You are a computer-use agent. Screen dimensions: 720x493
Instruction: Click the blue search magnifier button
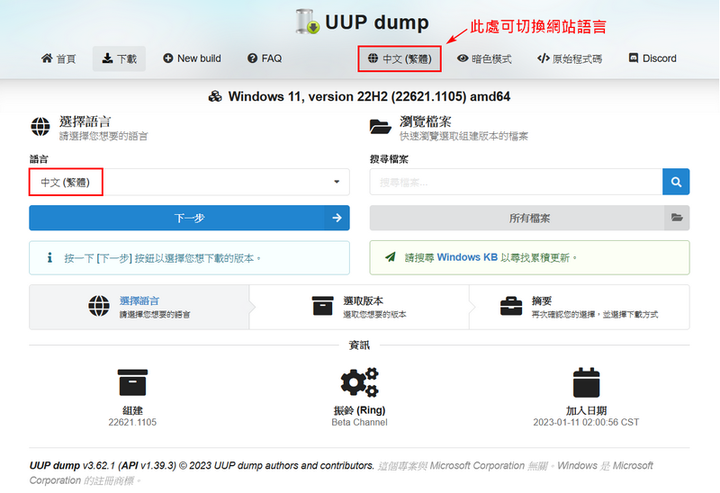(x=676, y=182)
